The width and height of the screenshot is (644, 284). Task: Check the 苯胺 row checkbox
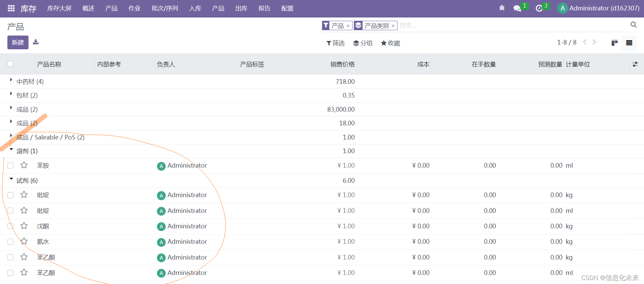(x=10, y=166)
